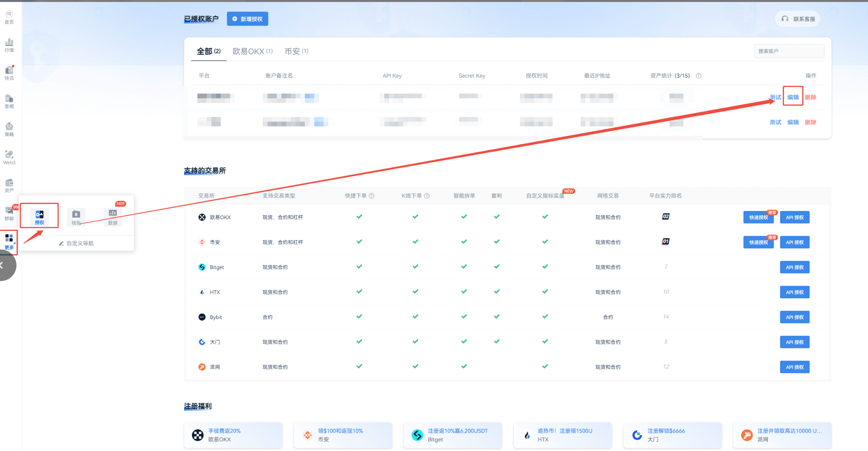Click 编辑 for the first authorized account
868x451 pixels.
(x=793, y=97)
